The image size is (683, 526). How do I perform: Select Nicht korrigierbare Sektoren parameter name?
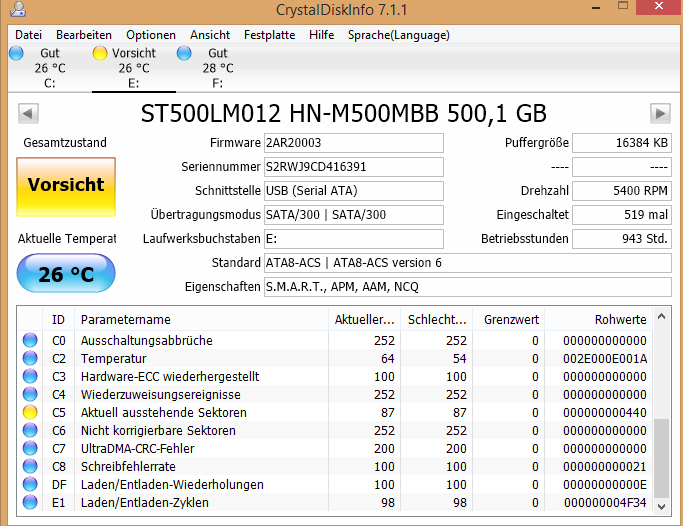[x=158, y=430]
